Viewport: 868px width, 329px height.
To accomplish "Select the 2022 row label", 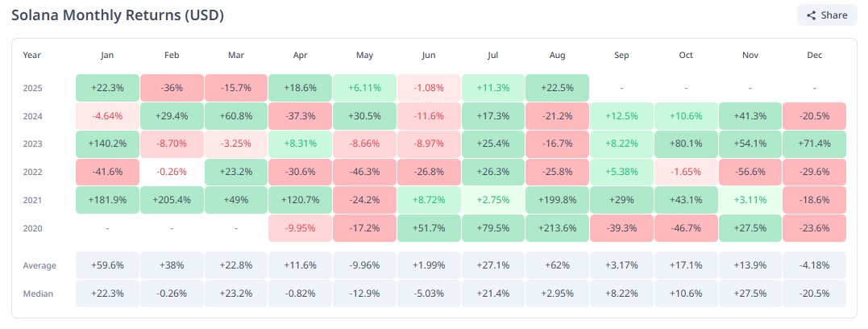I will tap(32, 173).
